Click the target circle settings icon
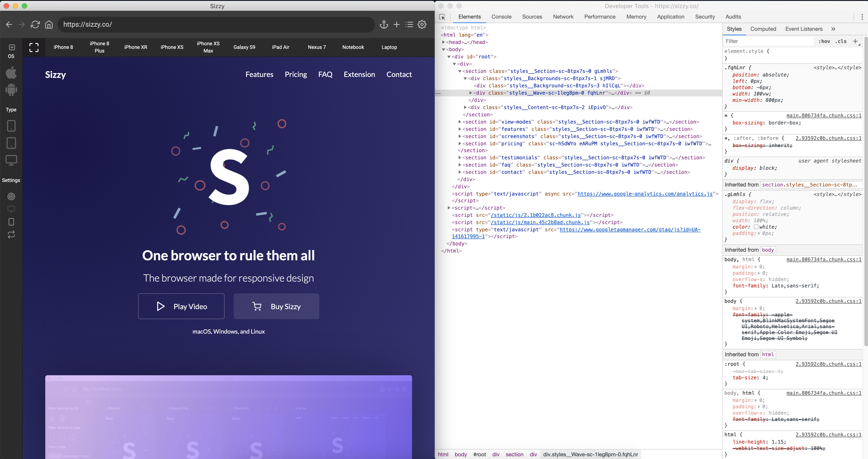Image resolution: width=868 pixels, height=459 pixels. (11, 196)
